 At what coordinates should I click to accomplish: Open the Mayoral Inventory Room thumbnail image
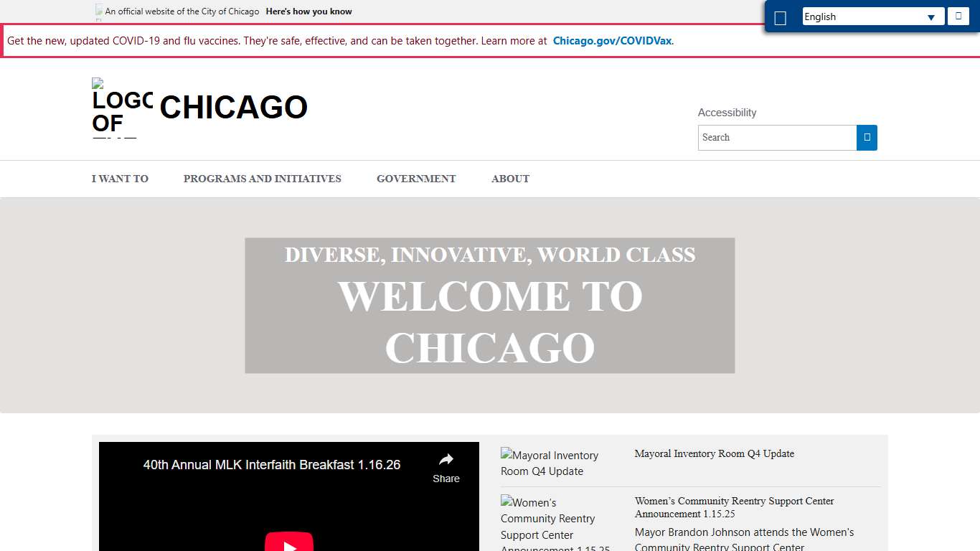coord(550,463)
